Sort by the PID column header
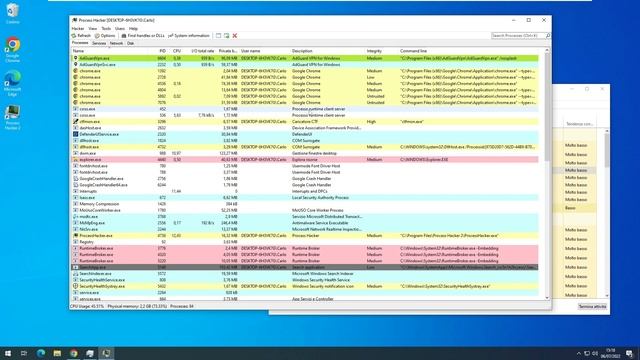Viewport: 640px width, 360px height. pos(162,51)
